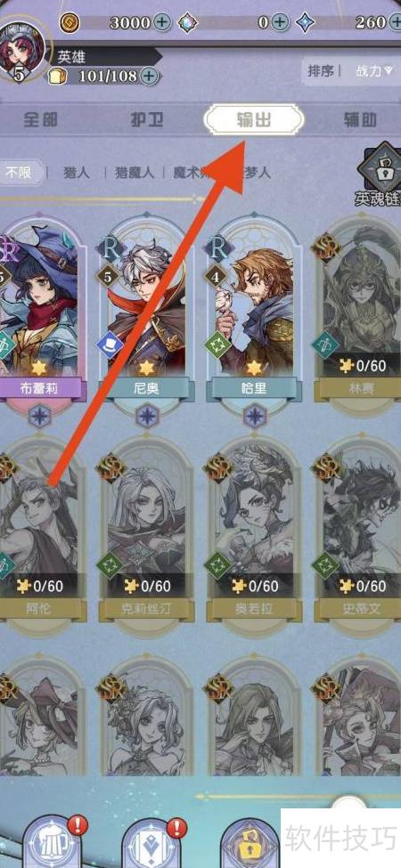Screen dimensions: 401x868
Task: Add bread stamina with plus icon
Action: (x=149, y=76)
